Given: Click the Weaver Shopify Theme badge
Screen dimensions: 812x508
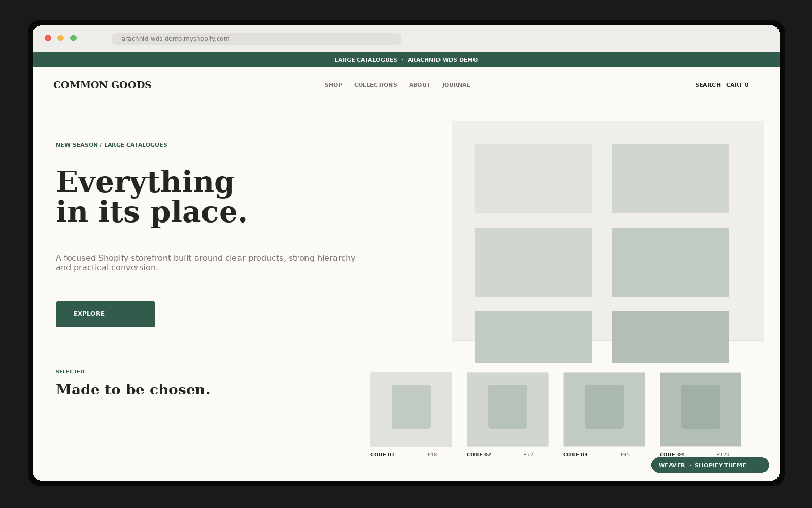Looking at the screenshot, I should pos(710,465).
